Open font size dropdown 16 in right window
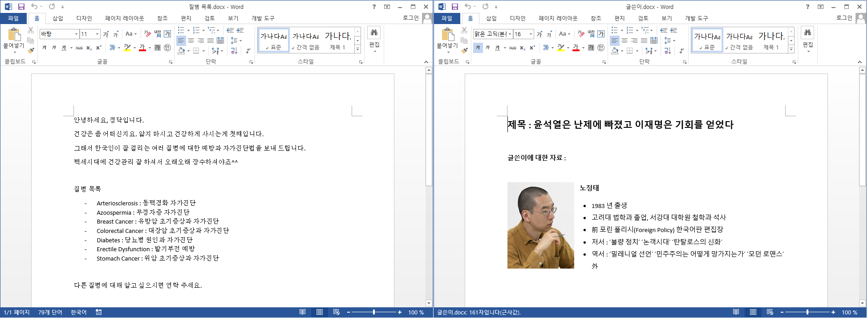The width and height of the screenshot is (868, 318). pos(531,34)
